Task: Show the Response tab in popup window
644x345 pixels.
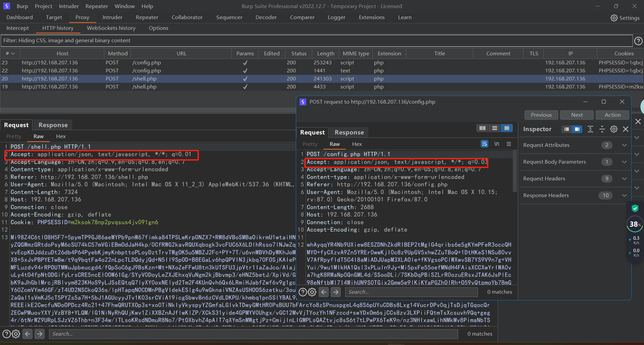Action: pyautogui.click(x=349, y=132)
